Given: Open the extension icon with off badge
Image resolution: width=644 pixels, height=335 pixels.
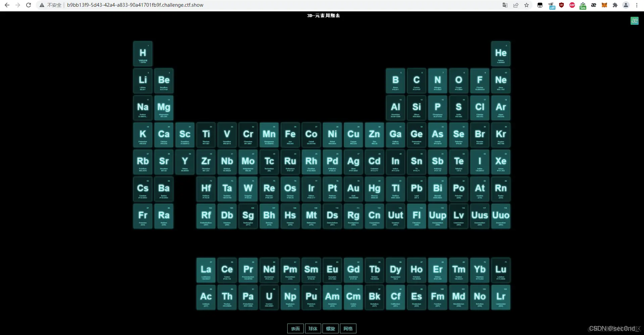Looking at the screenshot, I should point(551,6).
